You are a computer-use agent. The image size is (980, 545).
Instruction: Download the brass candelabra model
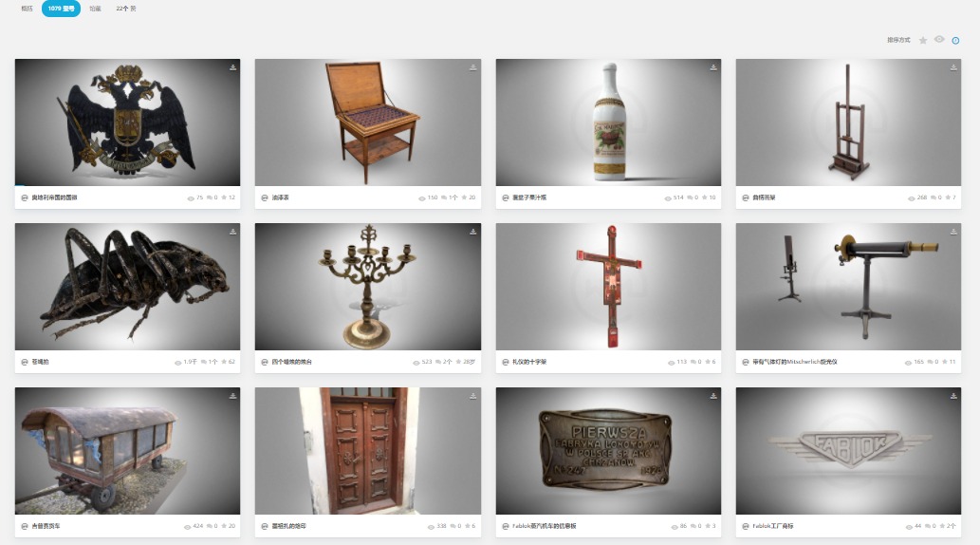(x=472, y=232)
